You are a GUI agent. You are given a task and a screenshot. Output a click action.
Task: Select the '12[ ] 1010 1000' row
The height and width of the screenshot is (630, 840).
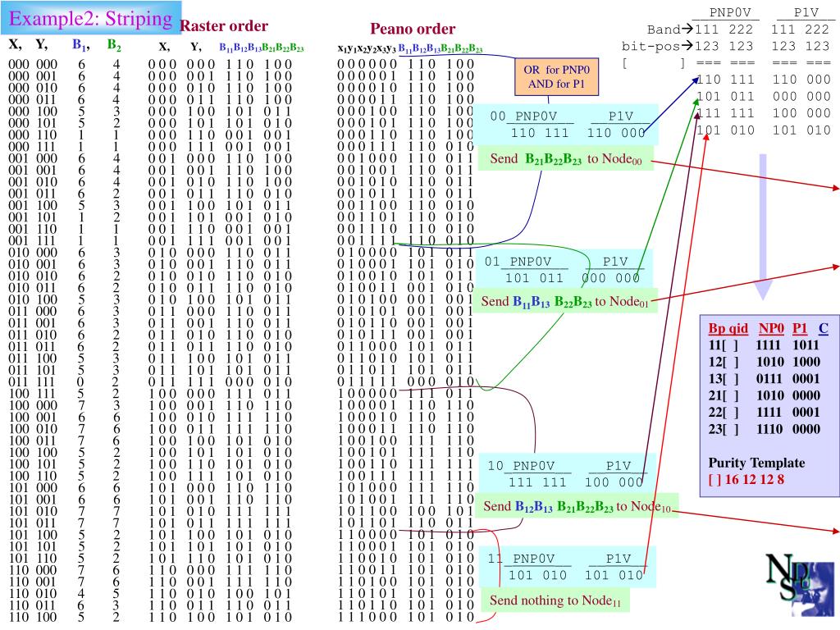tap(764, 362)
